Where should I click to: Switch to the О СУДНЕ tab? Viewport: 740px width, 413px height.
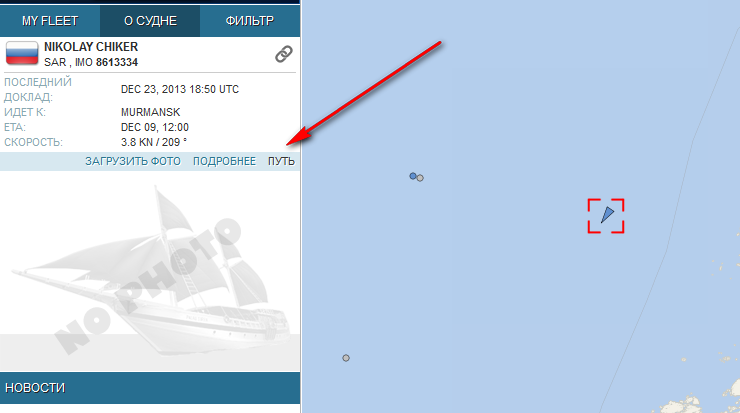150,21
